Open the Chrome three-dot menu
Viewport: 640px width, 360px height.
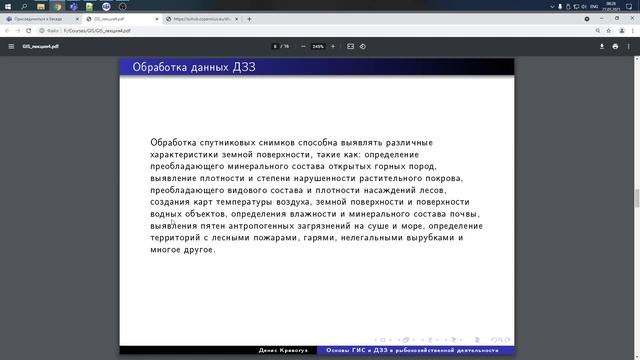(633, 31)
